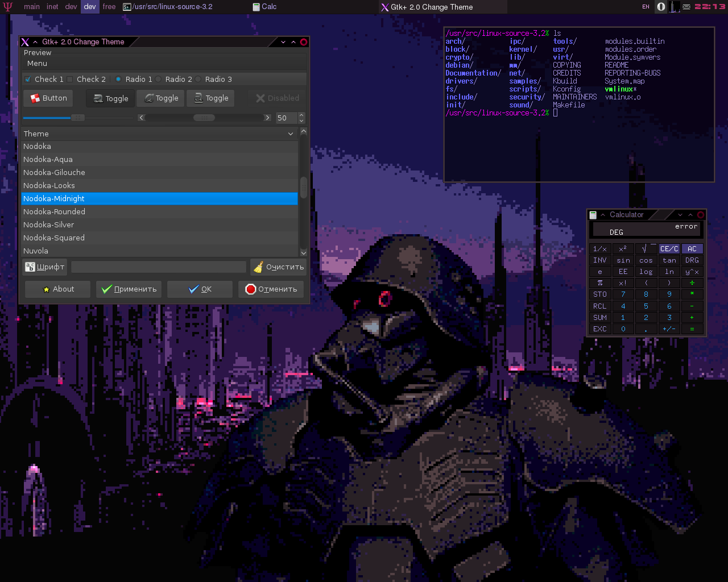This screenshot has height=582, width=728.
Task: Select the Nodoka-Midnight theme row
Action: [159, 199]
